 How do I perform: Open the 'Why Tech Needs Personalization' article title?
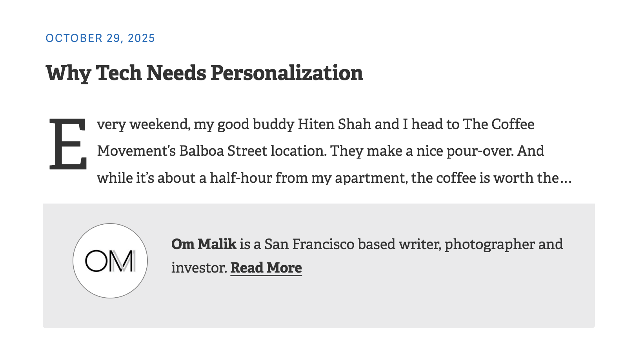[204, 73]
